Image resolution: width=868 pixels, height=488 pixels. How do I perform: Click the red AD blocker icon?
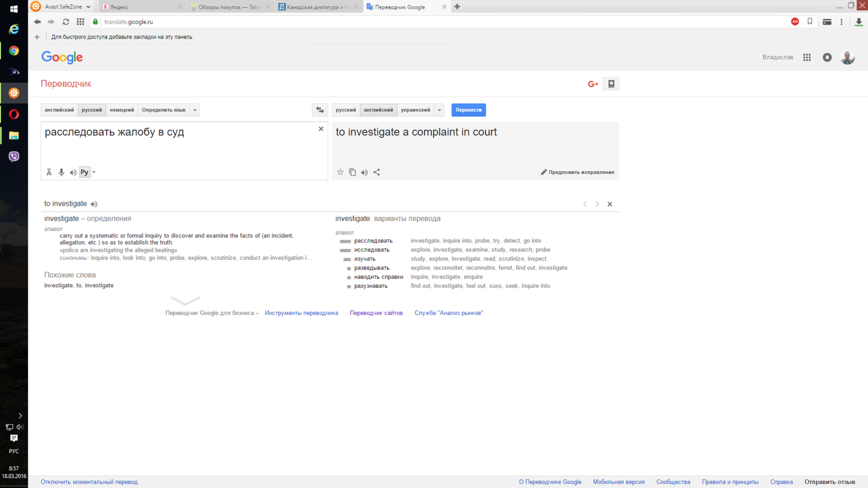tap(795, 22)
